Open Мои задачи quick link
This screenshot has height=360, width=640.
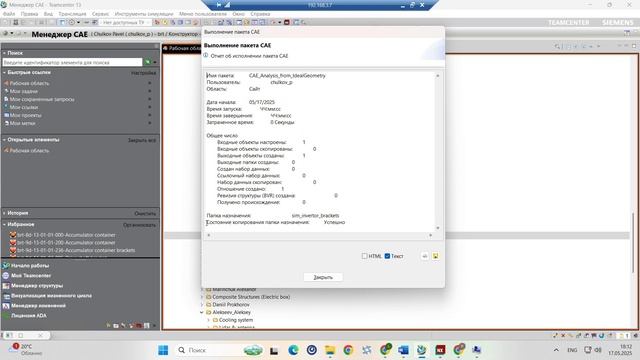pyautogui.click(x=23, y=91)
